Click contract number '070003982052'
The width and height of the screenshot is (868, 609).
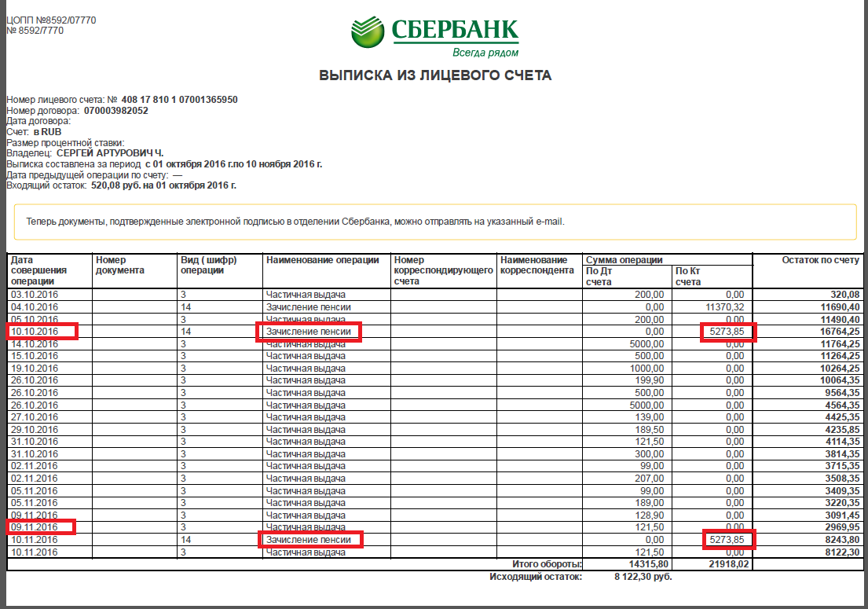tap(116, 110)
